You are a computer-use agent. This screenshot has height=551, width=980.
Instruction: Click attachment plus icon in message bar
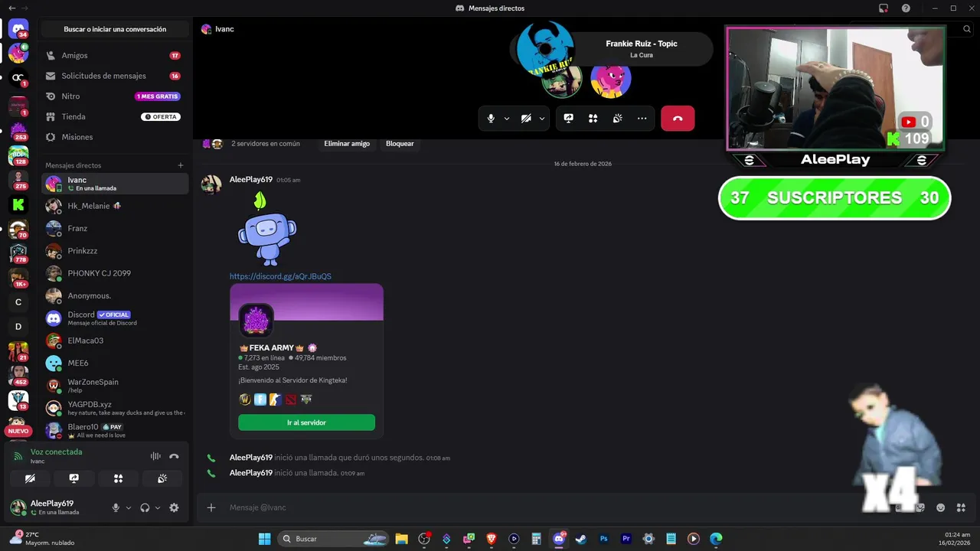click(211, 507)
